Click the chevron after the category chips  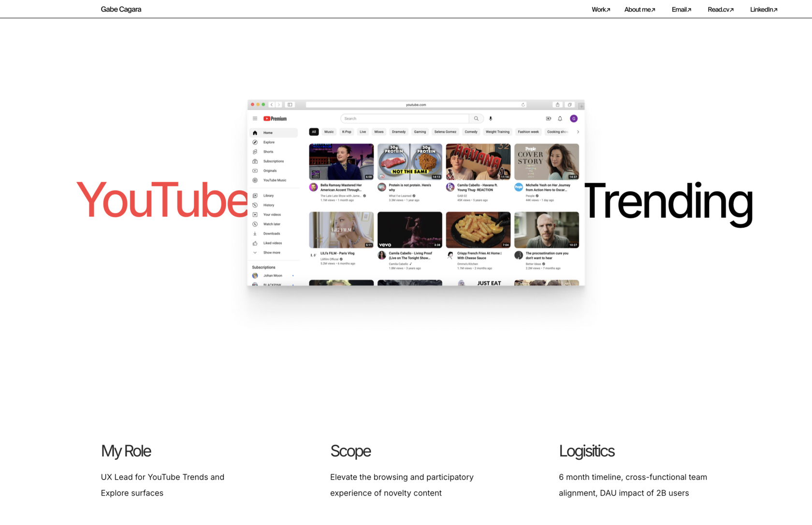pos(578,132)
